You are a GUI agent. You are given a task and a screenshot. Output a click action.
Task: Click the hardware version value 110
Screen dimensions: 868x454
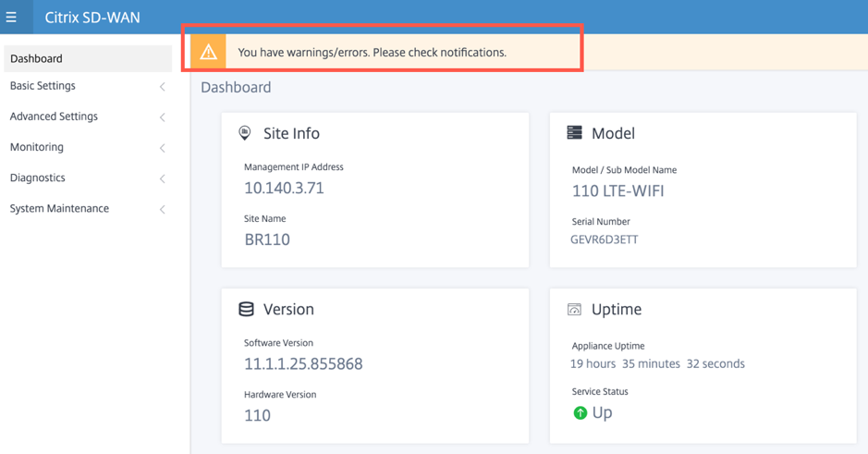pyautogui.click(x=257, y=415)
